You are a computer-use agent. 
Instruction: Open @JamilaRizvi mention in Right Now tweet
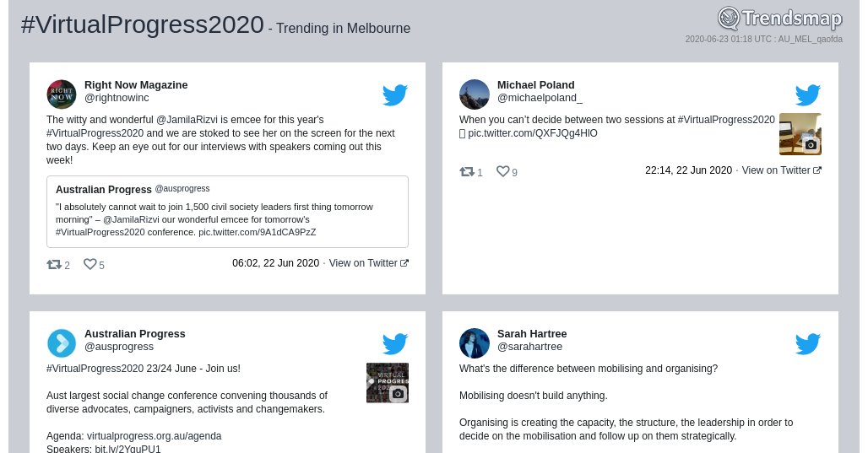(186, 120)
